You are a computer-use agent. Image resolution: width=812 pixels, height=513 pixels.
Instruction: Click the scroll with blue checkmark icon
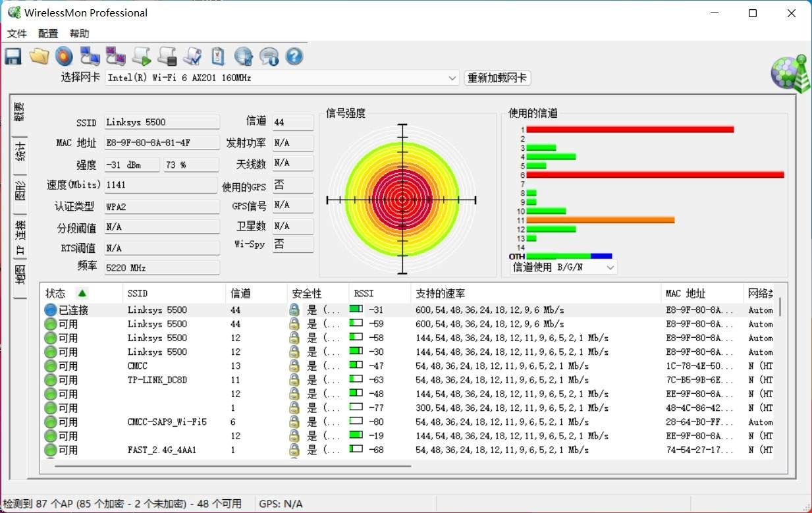click(x=192, y=57)
